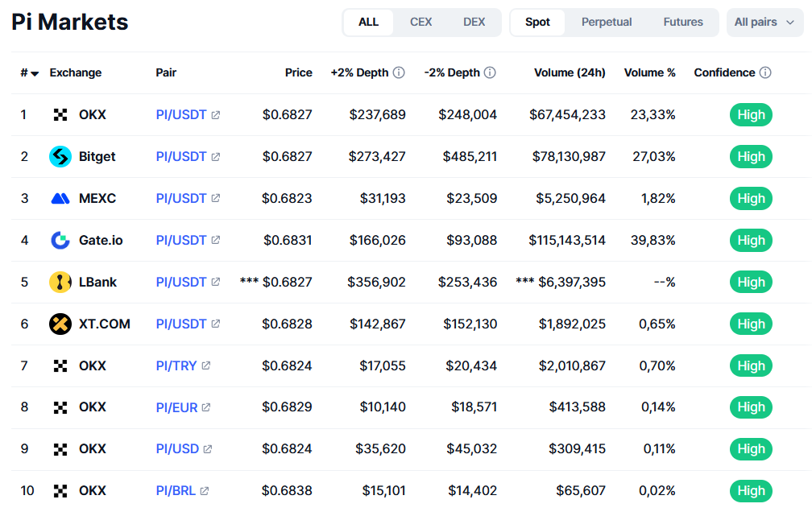812x512 pixels.
Task: Click the High badge in Gate.io row
Action: coord(751,240)
